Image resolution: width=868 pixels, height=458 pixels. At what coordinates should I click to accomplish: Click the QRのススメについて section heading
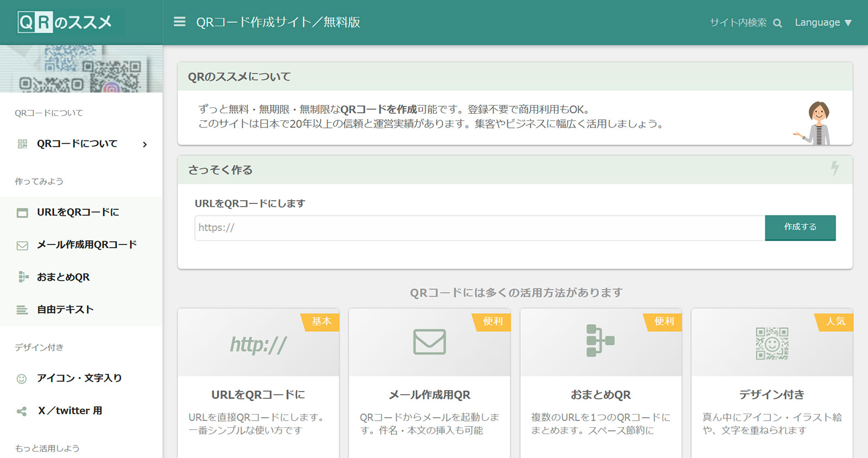239,77
